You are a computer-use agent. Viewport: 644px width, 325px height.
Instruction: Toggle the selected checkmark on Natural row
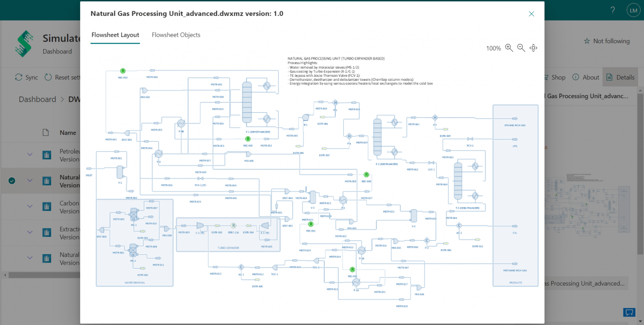(x=12, y=181)
